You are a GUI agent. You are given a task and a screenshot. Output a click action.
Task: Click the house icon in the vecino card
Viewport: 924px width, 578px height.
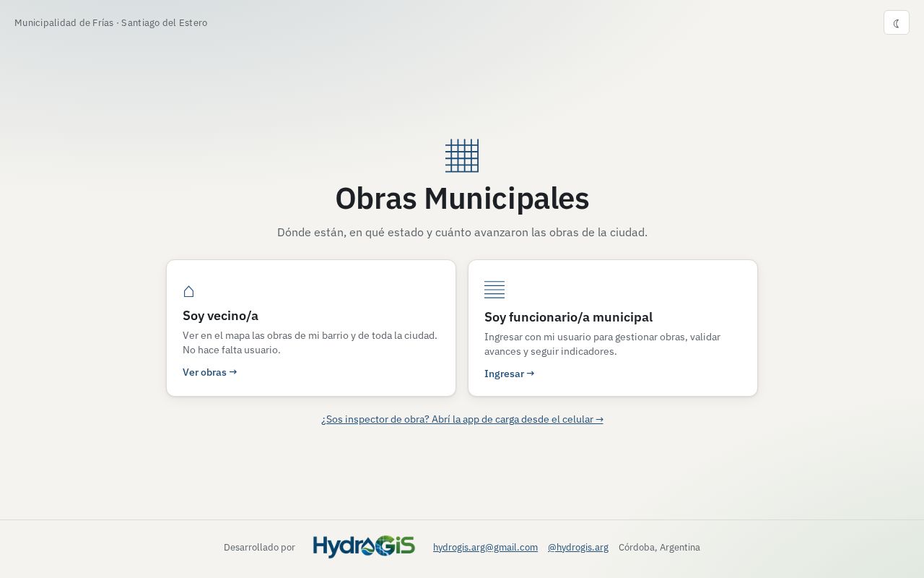click(x=188, y=291)
